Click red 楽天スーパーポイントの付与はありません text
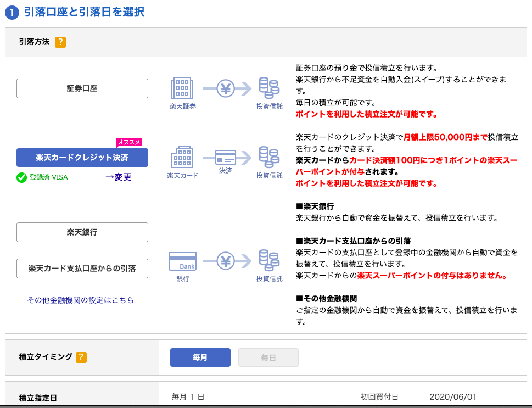The height and width of the screenshot is (408, 532). click(432, 276)
